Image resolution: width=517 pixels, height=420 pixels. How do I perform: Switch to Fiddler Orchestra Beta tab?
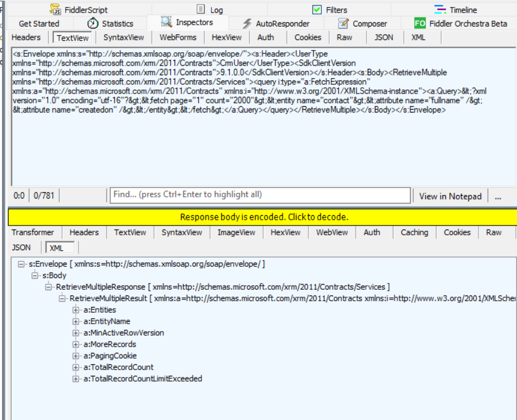pyautogui.click(x=461, y=24)
